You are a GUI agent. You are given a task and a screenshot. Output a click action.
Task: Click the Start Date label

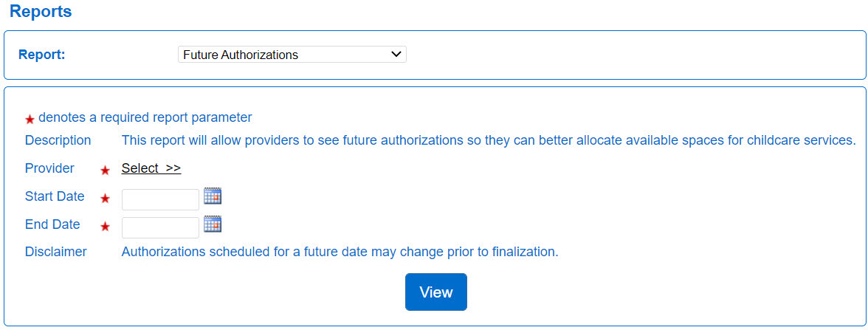point(55,196)
